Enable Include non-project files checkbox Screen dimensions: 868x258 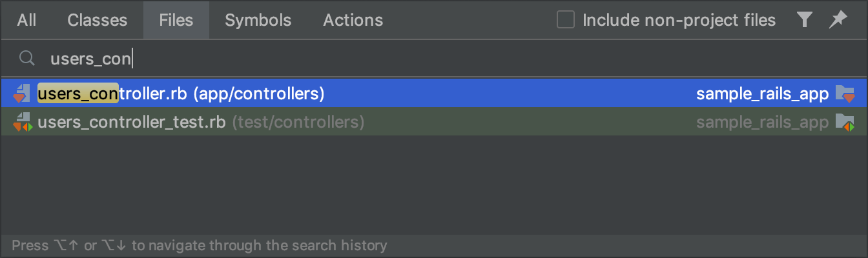click(566, 20)
